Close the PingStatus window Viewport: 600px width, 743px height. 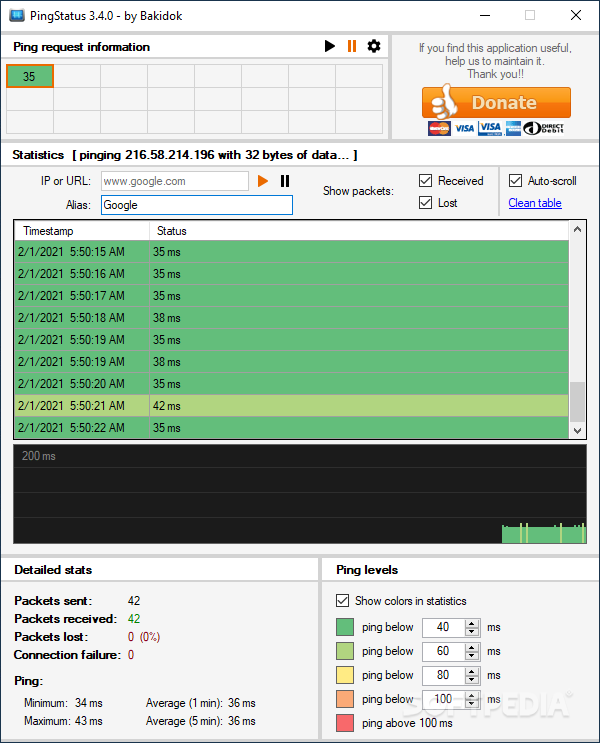coord(576,15)
